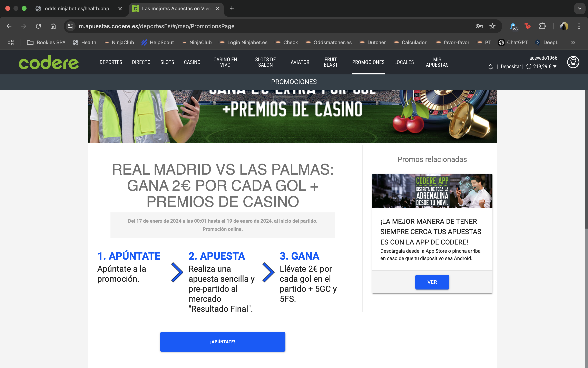This screenshot has height=368, width=588.
Task: Close the odds.ninjabet.es tab
Action: click(120, 9)
